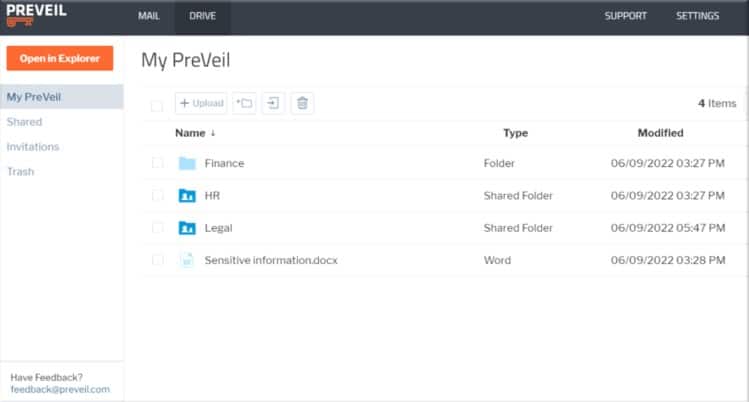Check the Finance row checkbox
This screenshot has height=402, width=749.
coord(157,163)
